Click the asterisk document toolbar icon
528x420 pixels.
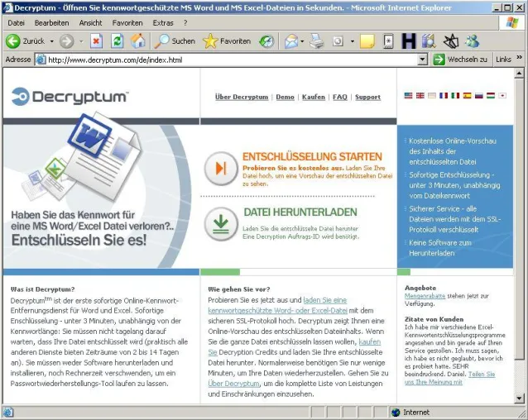389,41
